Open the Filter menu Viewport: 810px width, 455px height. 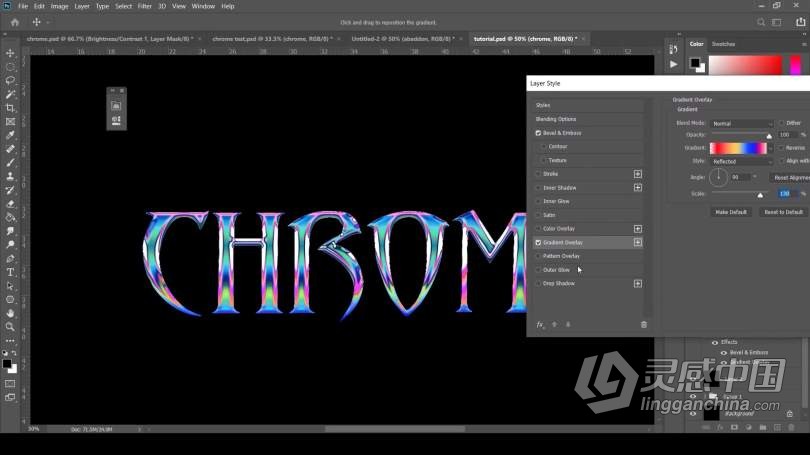145,6
